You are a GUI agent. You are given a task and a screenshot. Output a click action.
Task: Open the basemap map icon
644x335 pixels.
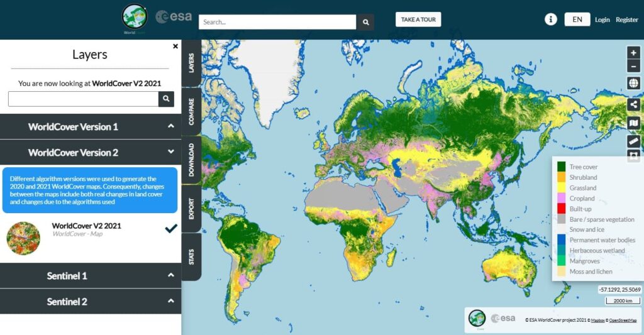(x=633, y=123)
